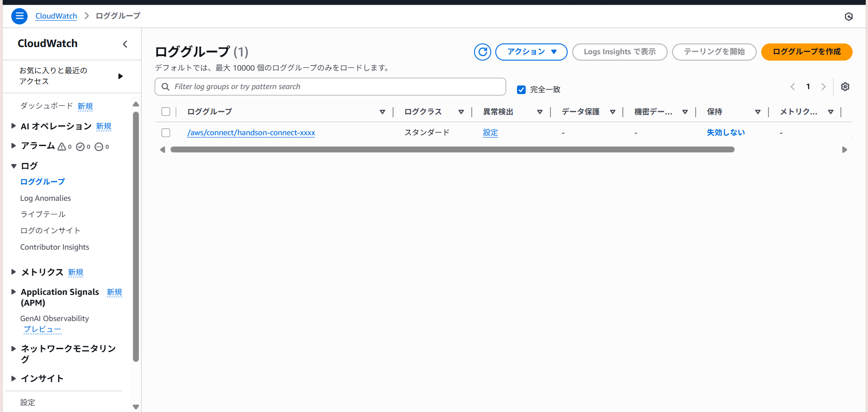Focus the Filter log groups search field
The height and width of the screenshot is (412, 868).
pos(330,86)
